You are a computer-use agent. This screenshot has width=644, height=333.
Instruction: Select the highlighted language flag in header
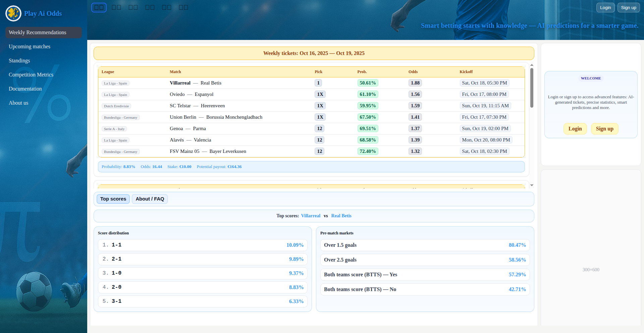(x=99, y=7)
